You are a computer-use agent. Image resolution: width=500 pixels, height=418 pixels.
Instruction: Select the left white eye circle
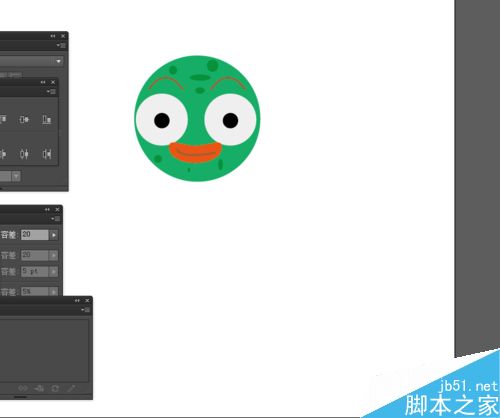point(162,119)
